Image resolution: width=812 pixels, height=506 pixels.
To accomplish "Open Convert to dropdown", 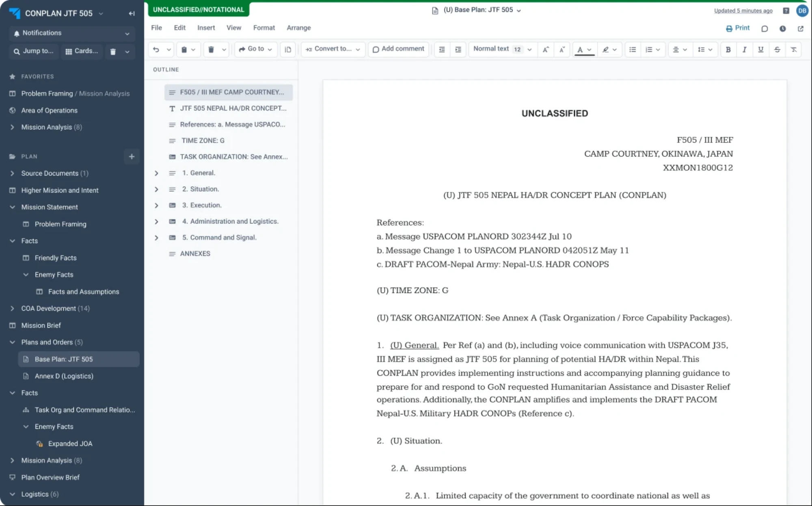I will pyautogui.click(x=333, y=49).
